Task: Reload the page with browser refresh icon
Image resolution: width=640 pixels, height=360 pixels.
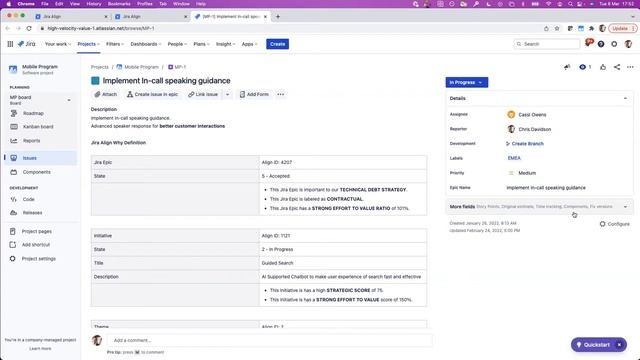Action: [29, 29]
